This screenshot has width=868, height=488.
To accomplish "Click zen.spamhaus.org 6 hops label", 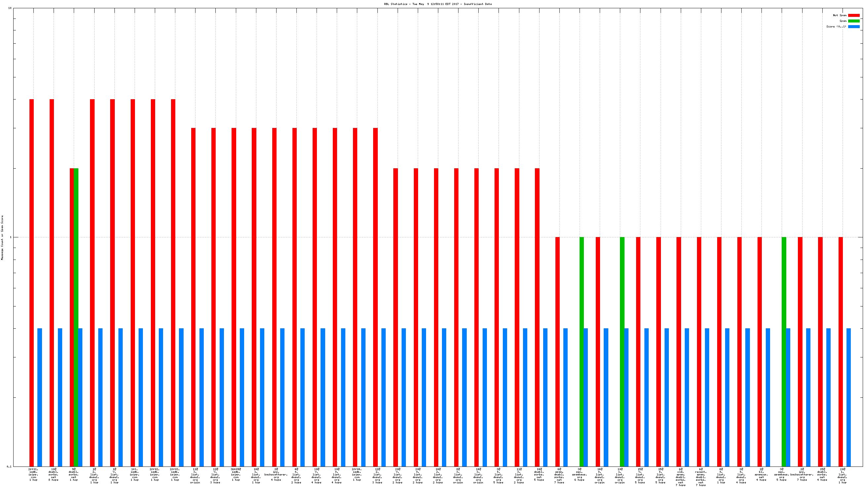I will 579,474.
